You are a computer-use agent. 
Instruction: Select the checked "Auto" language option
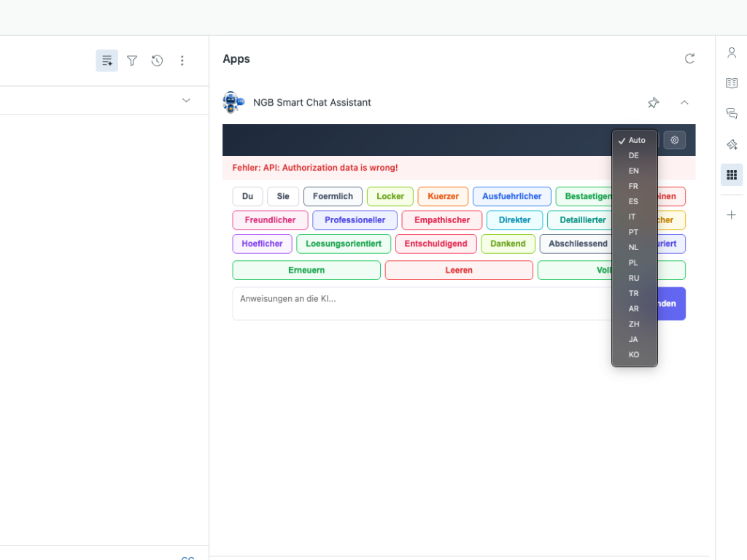[x=634, y=140]
